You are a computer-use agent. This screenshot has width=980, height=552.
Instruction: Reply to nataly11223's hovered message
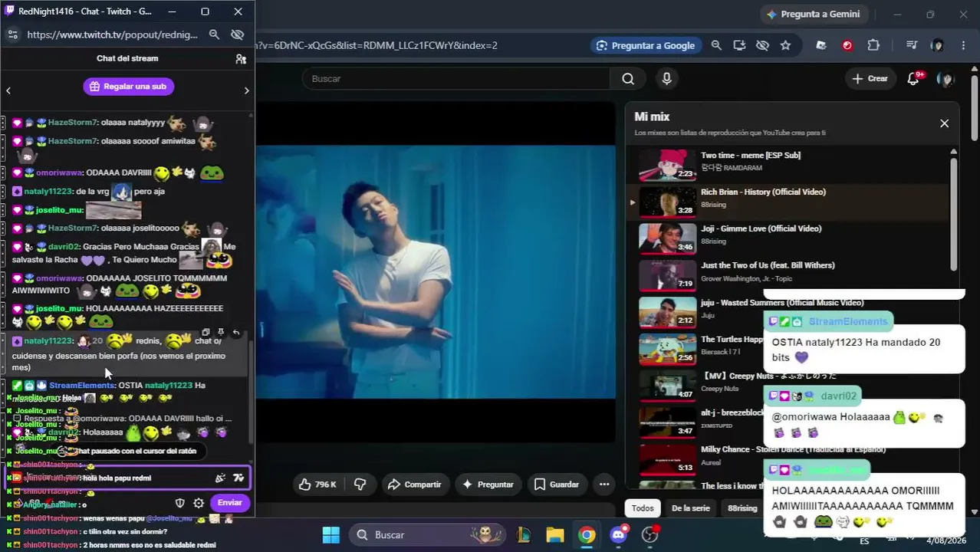tap(236, 332)
